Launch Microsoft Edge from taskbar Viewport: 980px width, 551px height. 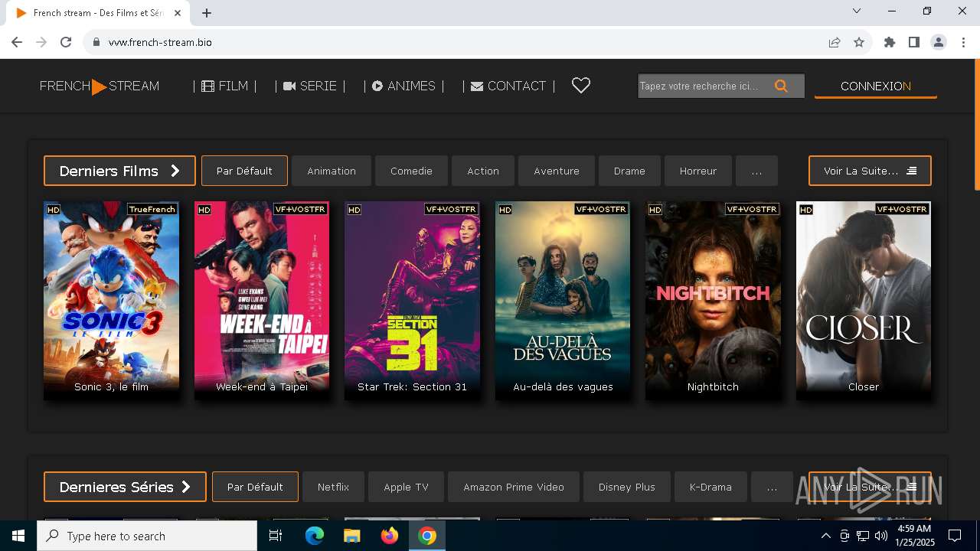click(315, 536)
